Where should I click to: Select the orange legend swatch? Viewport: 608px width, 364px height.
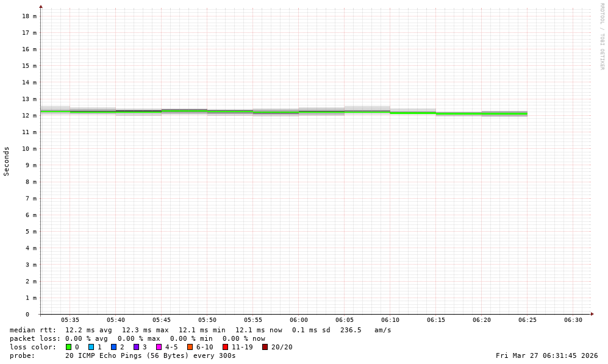[190, 347]
